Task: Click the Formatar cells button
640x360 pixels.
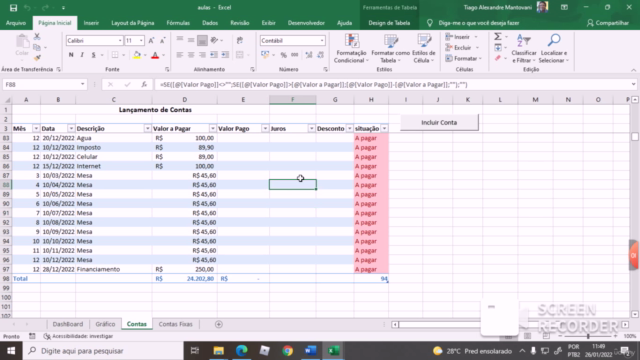Action: [463, 59]
